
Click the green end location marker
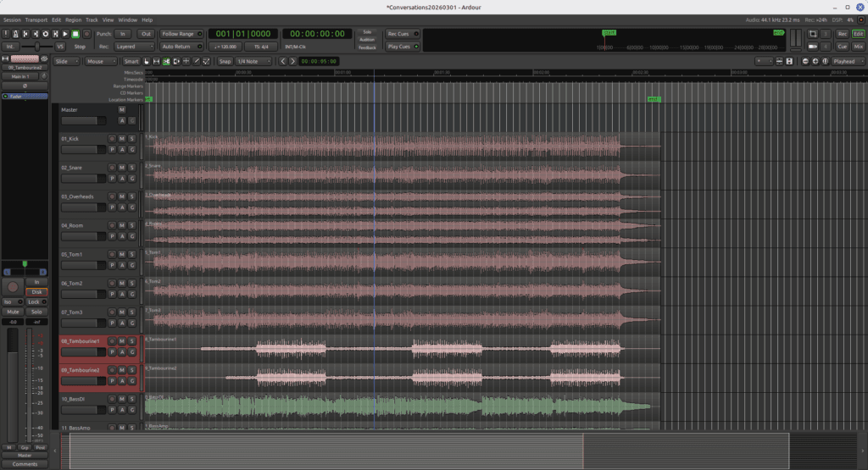pos(654,99)
